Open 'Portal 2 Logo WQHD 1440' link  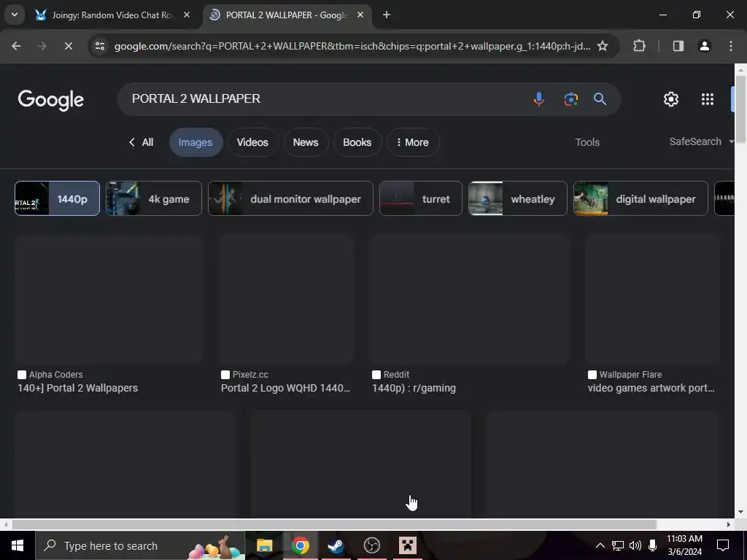(x=285, y=388)
